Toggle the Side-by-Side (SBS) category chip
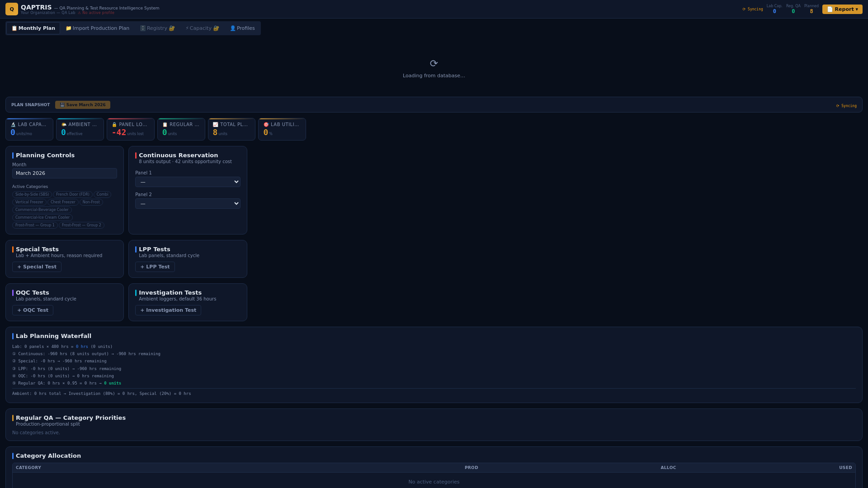 point(32,195)
